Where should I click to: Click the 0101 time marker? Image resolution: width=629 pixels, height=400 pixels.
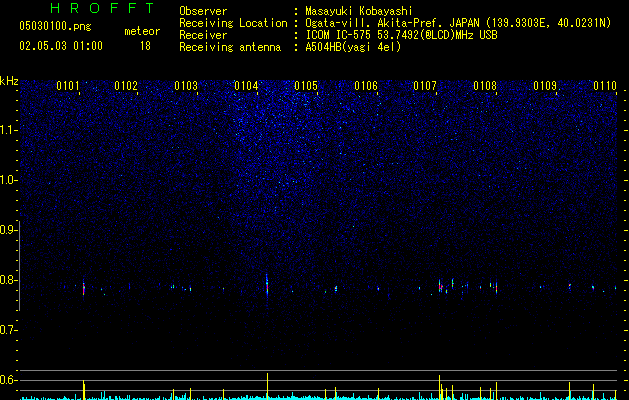68,86
